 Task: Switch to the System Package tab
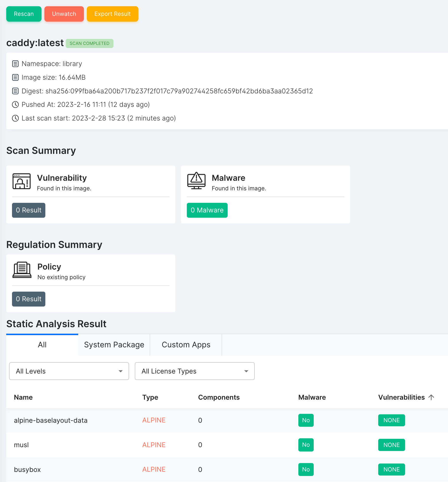coord(114,344)
